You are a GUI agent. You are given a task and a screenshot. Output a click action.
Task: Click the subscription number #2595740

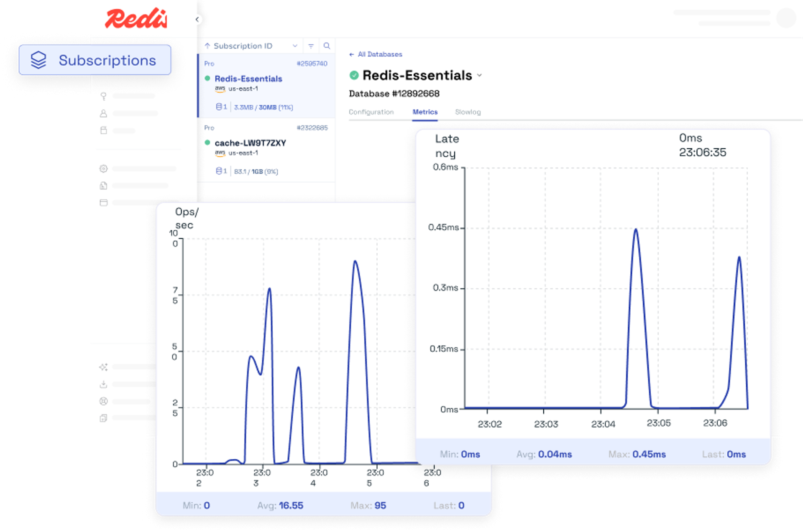312,64
